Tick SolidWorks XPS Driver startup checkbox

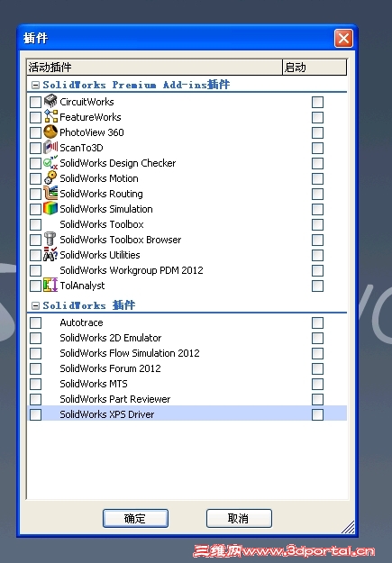tap(317, 414)
